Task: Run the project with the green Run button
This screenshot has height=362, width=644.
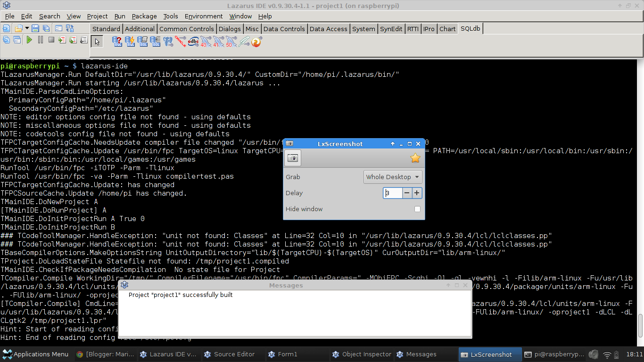Action: (x=29, y=41)
